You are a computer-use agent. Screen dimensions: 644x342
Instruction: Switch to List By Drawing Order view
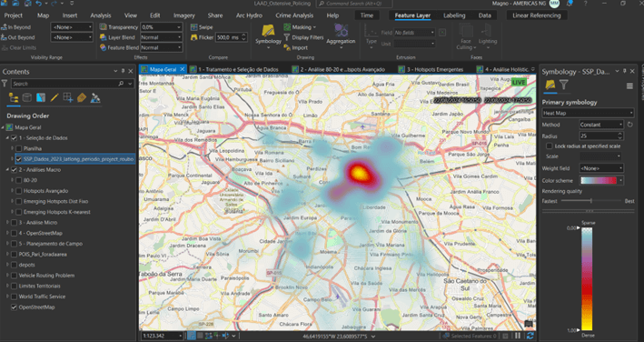point(14,98)
